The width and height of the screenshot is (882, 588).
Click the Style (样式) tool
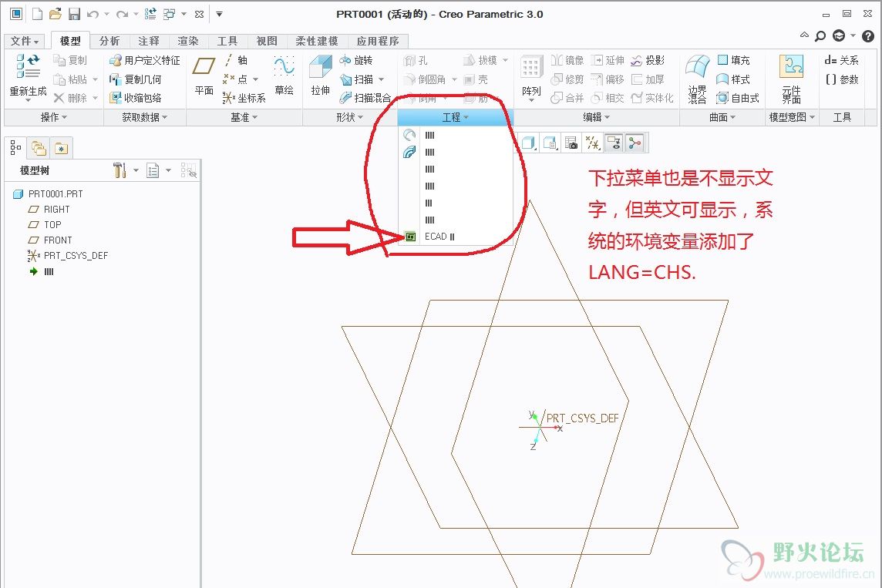[x=733, y=79]
